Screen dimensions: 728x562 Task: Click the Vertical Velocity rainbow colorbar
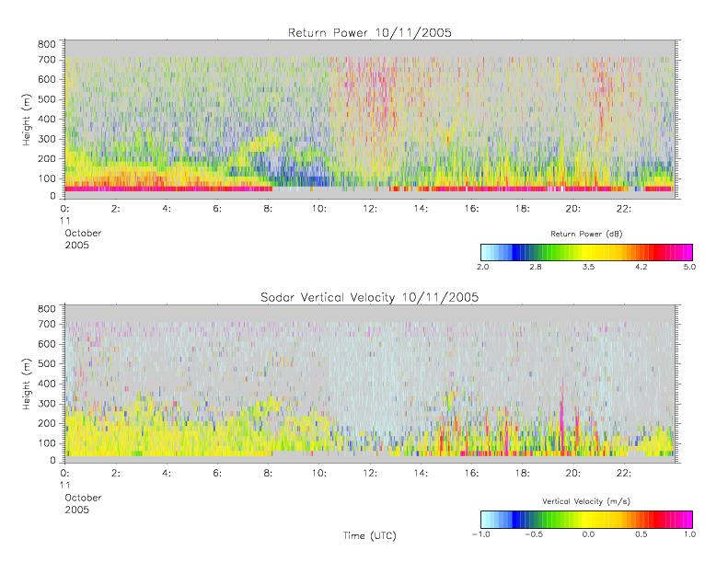[x=586, y=520]
